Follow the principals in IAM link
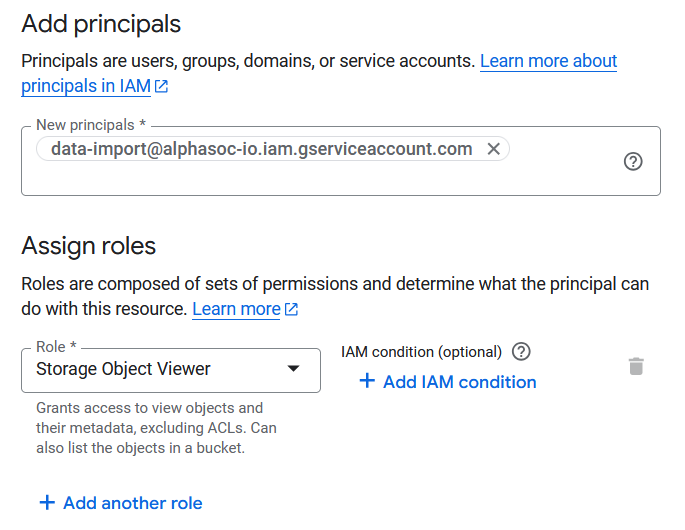This screenshot has width=685, height=530. pyautogui.click(x=86, y=86)
